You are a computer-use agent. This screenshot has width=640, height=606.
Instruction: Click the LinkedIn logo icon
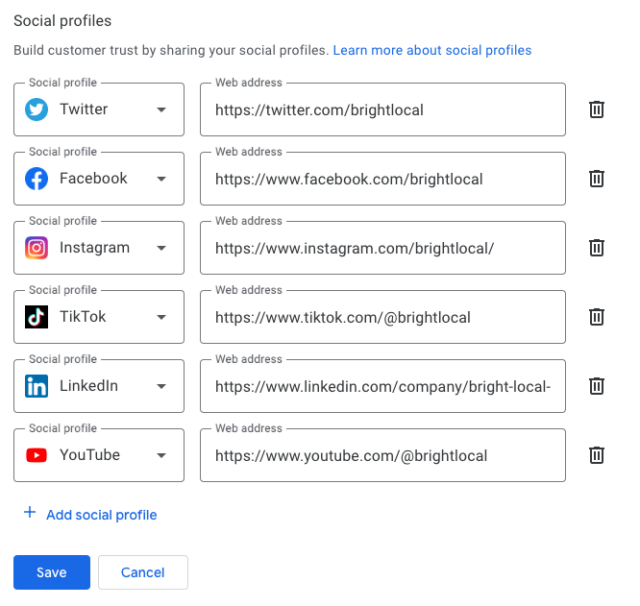coord(36,386)
